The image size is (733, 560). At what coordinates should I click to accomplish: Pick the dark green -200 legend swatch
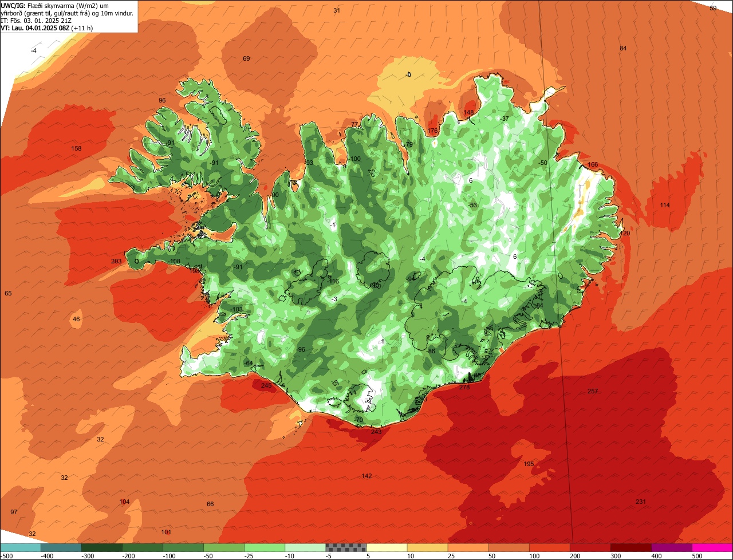pos(143,547)
